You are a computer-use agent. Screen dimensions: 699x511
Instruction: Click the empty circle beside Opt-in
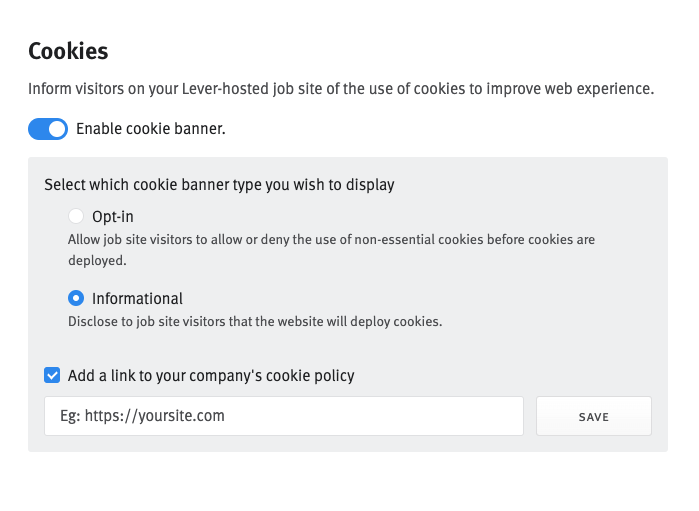pyautogui.click(x=76, y=216)
